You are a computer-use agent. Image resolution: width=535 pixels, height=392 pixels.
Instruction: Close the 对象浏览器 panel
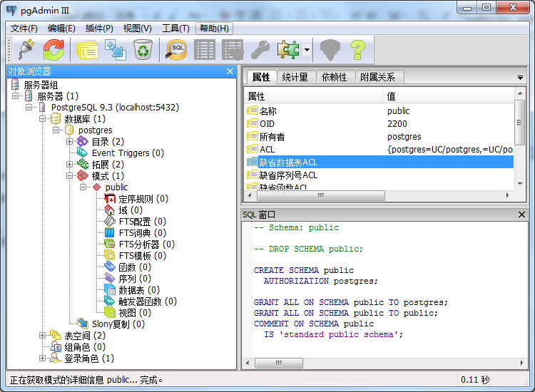click(230, 71)
